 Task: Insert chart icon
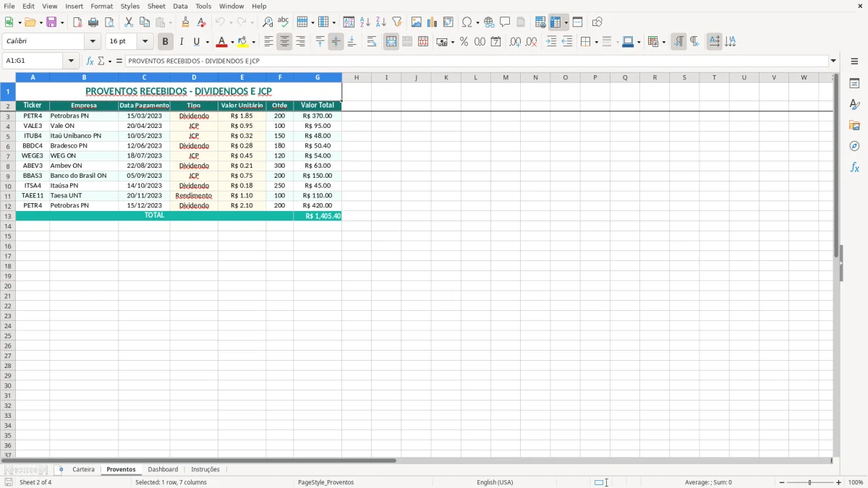[x=433, y=22]
